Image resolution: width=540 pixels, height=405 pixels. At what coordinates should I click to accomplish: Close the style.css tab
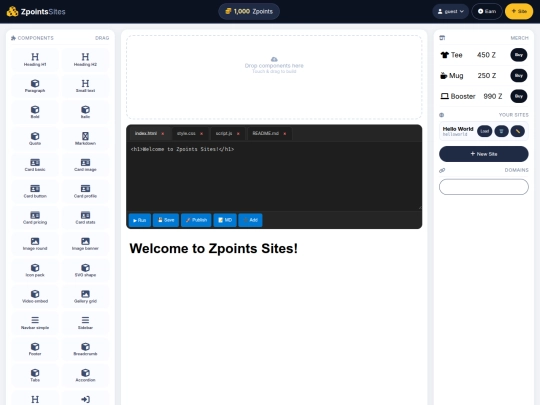(201, 134)
